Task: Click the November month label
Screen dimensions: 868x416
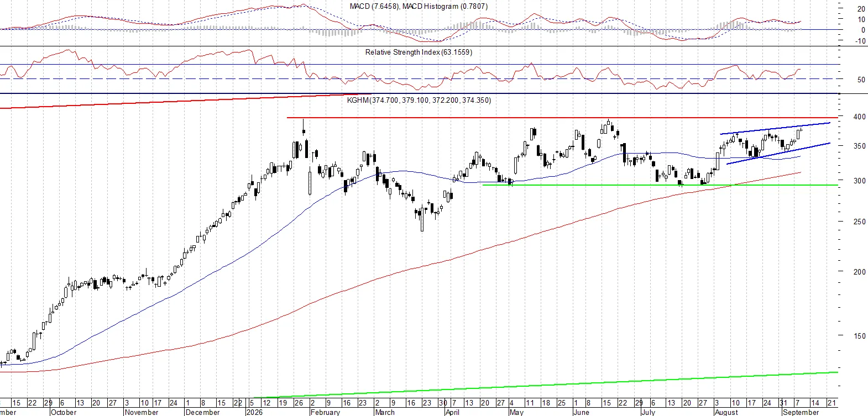Action: [142, 412]
